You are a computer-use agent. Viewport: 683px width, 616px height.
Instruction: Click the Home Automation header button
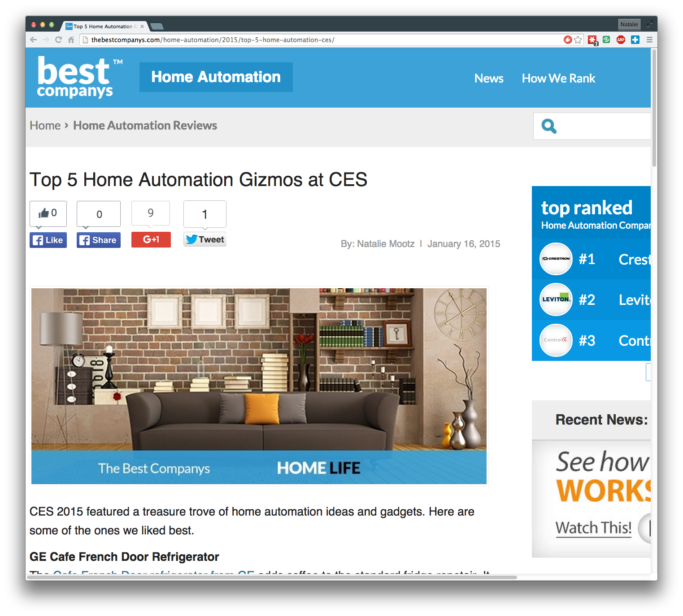pyautogui.click(x=216, y=77)
